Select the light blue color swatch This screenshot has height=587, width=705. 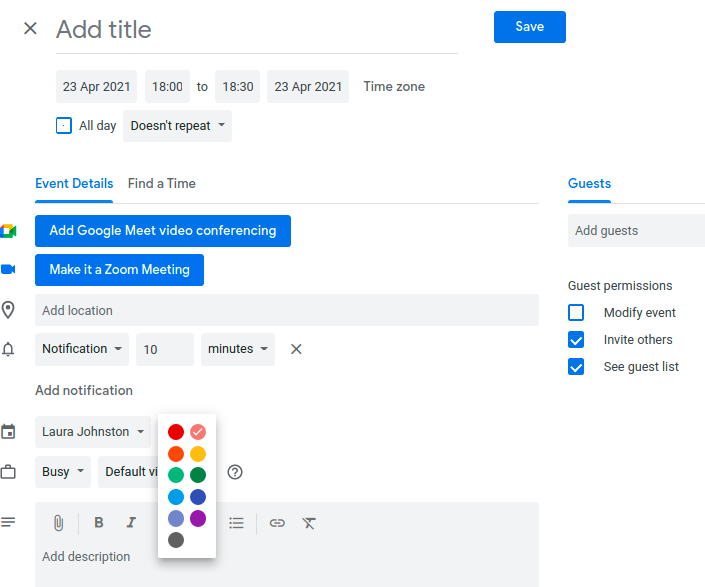pos(176,497)
